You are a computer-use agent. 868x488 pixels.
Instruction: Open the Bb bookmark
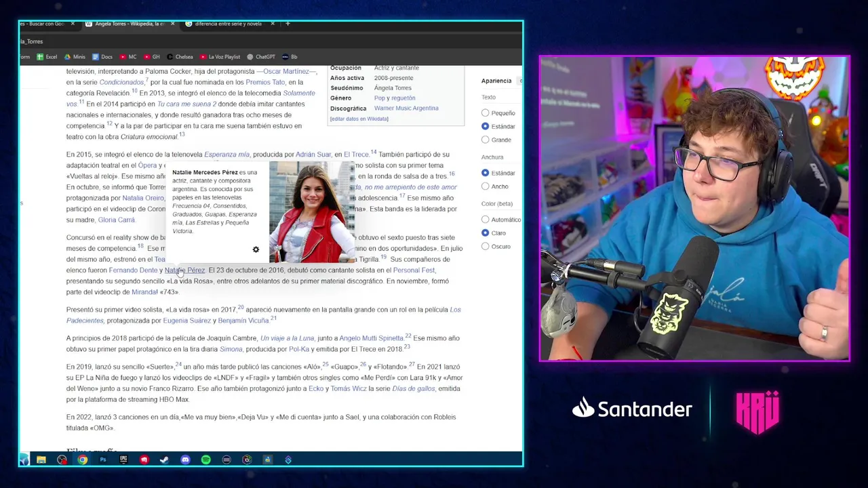coord(290,57)
